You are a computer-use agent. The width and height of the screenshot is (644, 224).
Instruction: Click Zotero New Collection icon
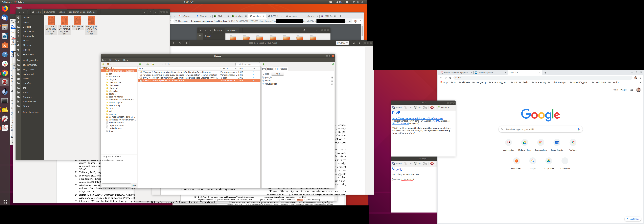[103, 64]
